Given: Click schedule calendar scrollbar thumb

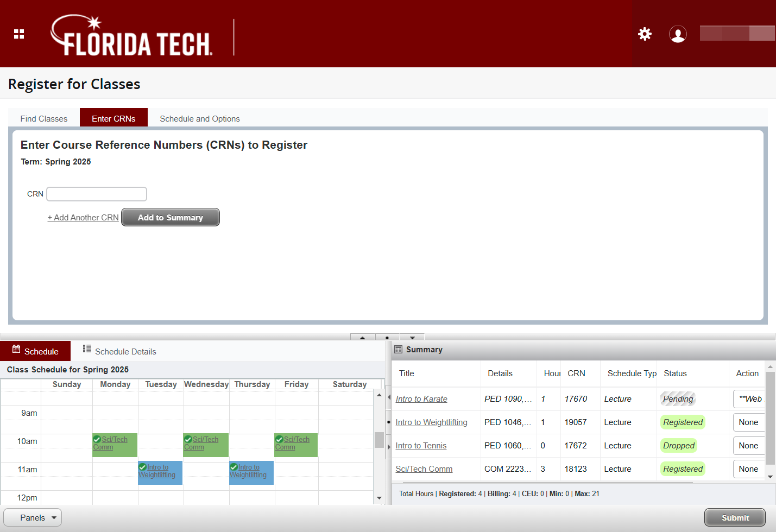Looking at the screenshot, I should tap(379, 440).
